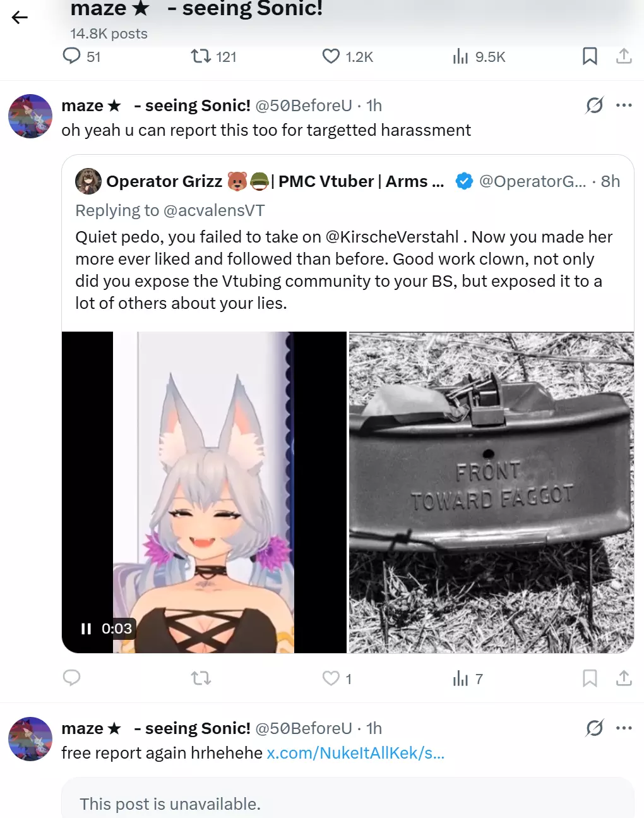
Task: Bookmark the top post
Action: pyautogui.click(x=590, y=56)
